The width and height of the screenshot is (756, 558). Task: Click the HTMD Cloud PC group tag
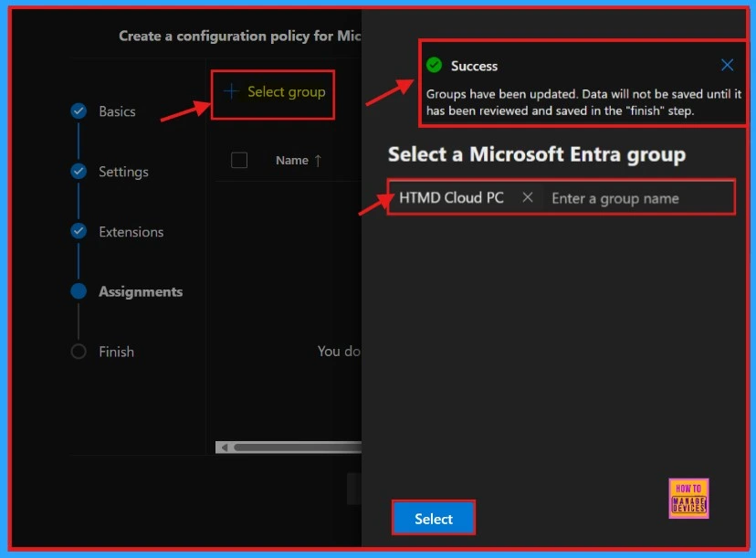coord(451,198)
